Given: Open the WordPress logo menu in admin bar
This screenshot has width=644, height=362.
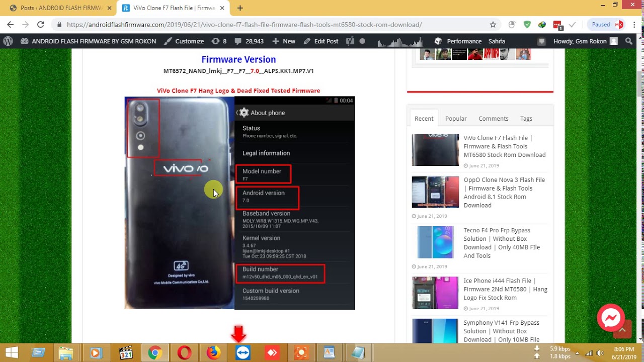Looking at the screenshot, I should click(8, 41).
